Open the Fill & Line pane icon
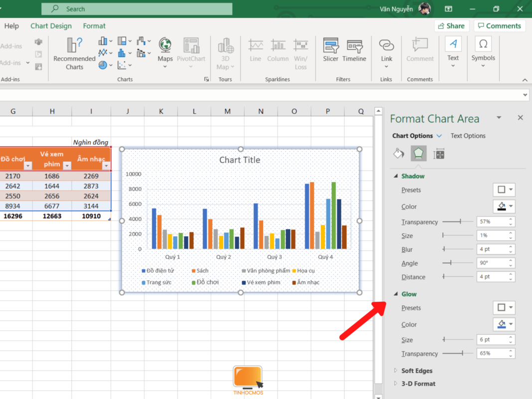Screen dimensions: 532x399 398,154
